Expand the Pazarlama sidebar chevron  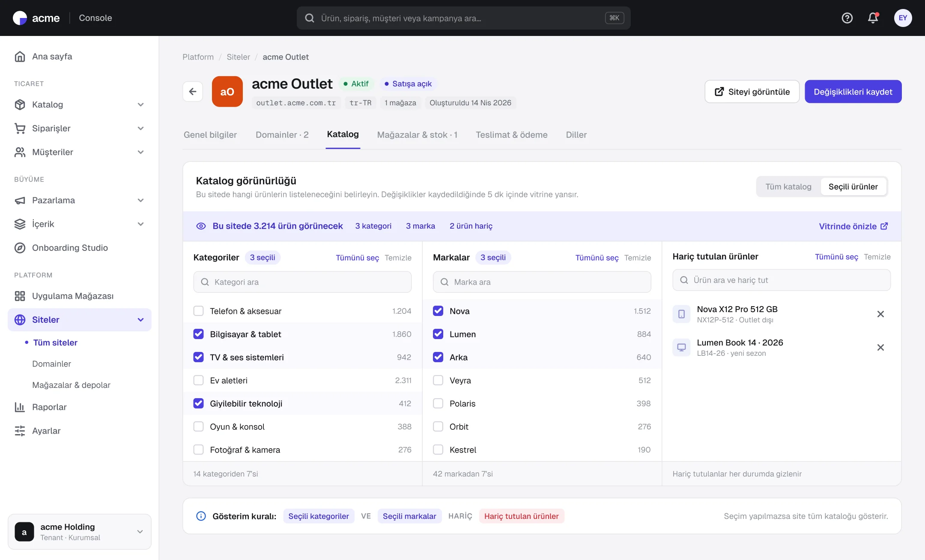(x=140, y=200)
